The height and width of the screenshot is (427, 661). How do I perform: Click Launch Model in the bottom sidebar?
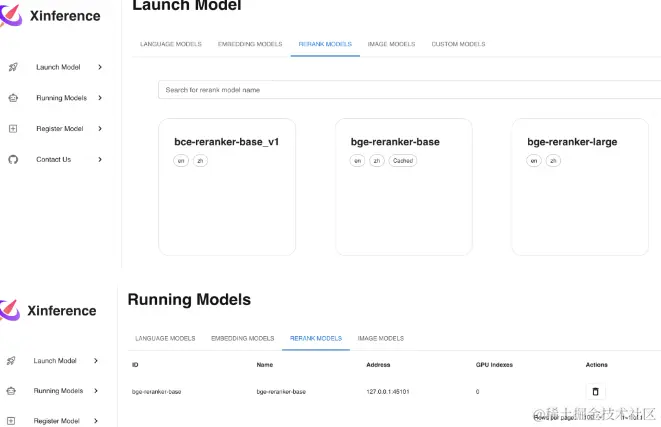pyautogui.click(x=55, y=361)
